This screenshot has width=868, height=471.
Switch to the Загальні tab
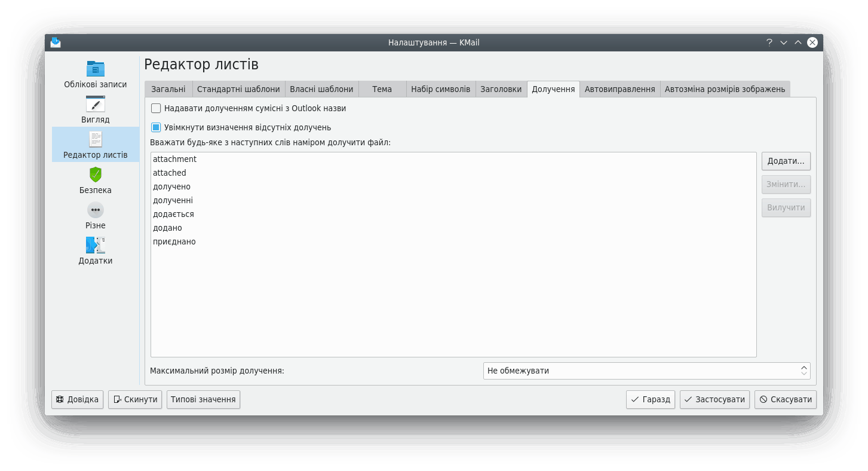click(168, 89)
